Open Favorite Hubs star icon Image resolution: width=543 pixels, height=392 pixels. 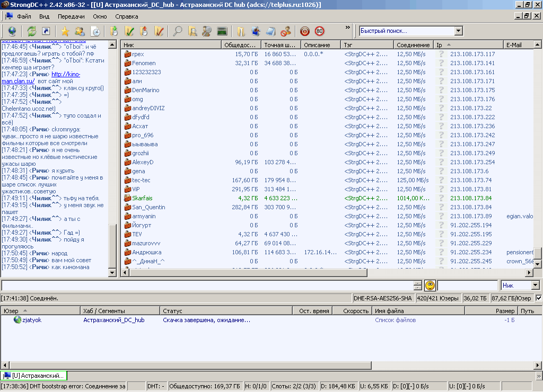(x=65, y=31)
